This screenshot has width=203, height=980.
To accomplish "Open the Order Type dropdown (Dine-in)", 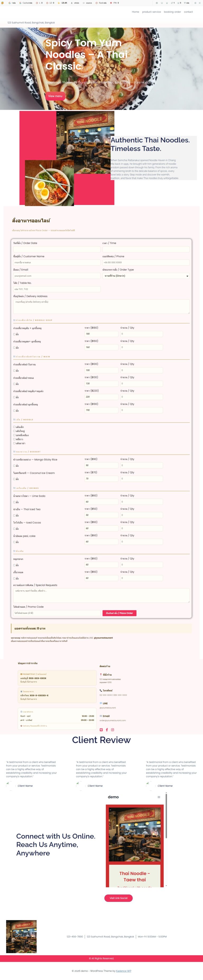I will coord(146,276).
